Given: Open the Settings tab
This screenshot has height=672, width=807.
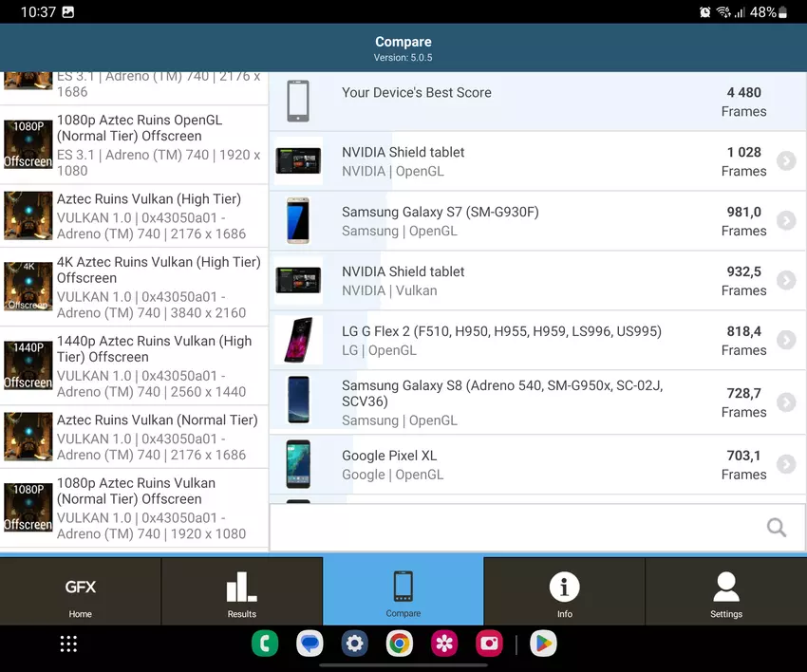Looking at the screenshot, I should pos(726,592).
